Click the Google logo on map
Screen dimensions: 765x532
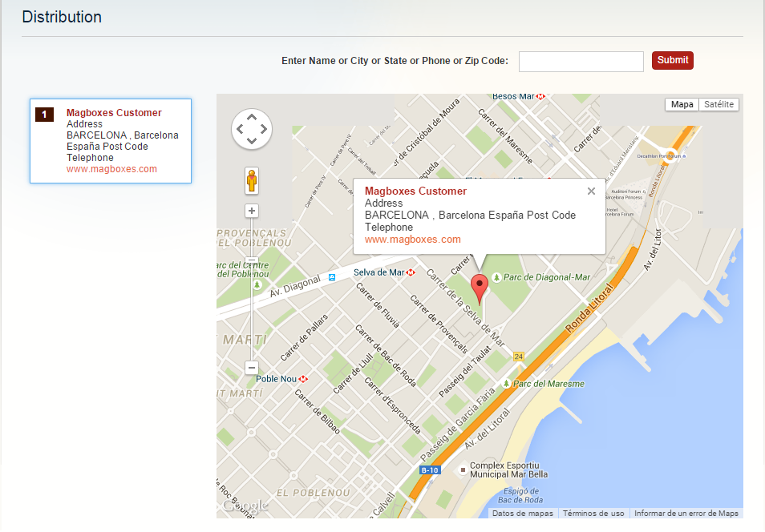[x=245, y=506]
